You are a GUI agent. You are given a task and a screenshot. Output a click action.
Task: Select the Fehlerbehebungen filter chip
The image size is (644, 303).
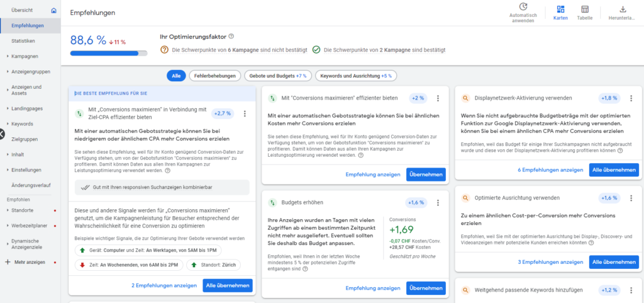point(215,76)
